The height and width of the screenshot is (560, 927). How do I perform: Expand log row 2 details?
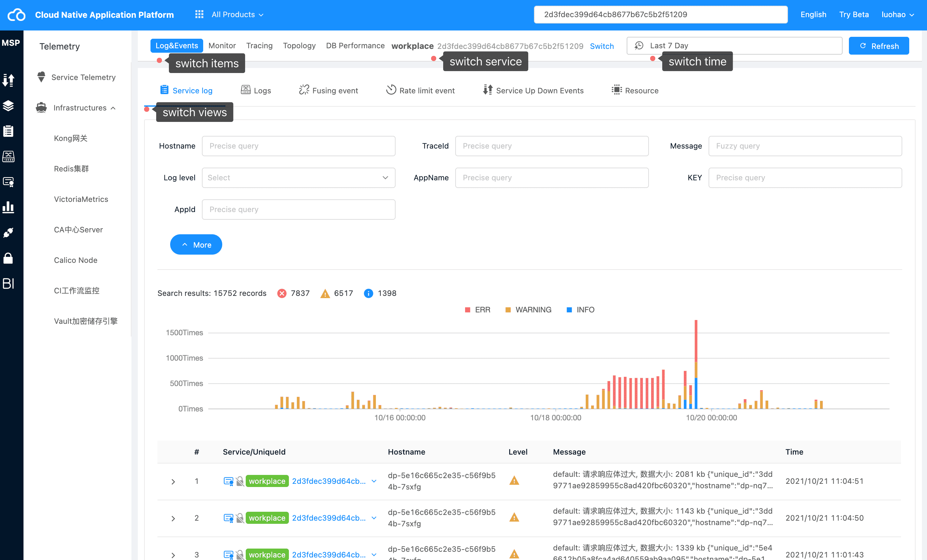pyautogui.click(x=173, y=519)
